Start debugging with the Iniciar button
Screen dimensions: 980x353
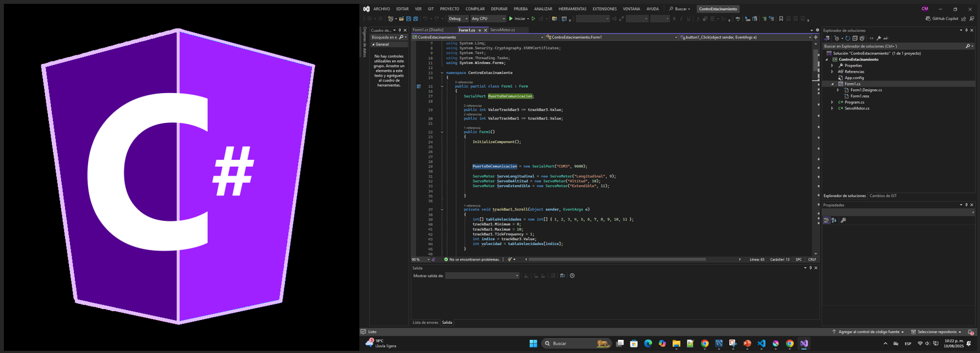tap(518, 19)
